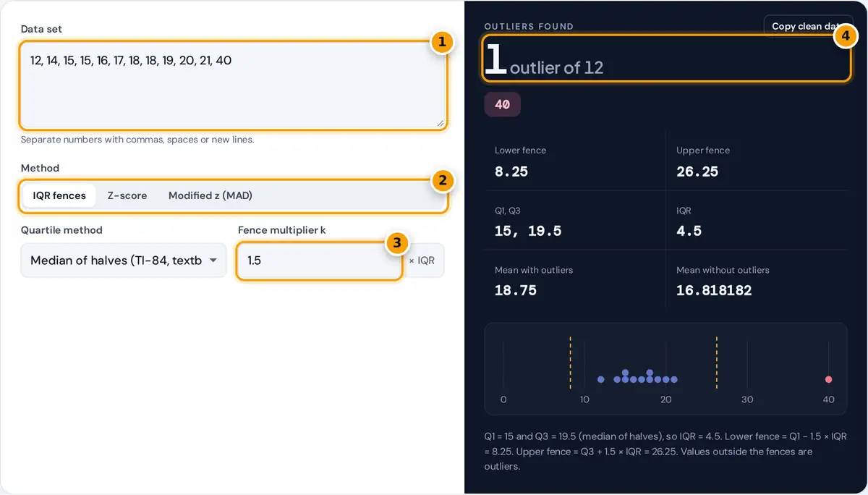Screen dimensions: 868x495
Task: Click inside the Data set text area
Action: [x=233, y=85]
